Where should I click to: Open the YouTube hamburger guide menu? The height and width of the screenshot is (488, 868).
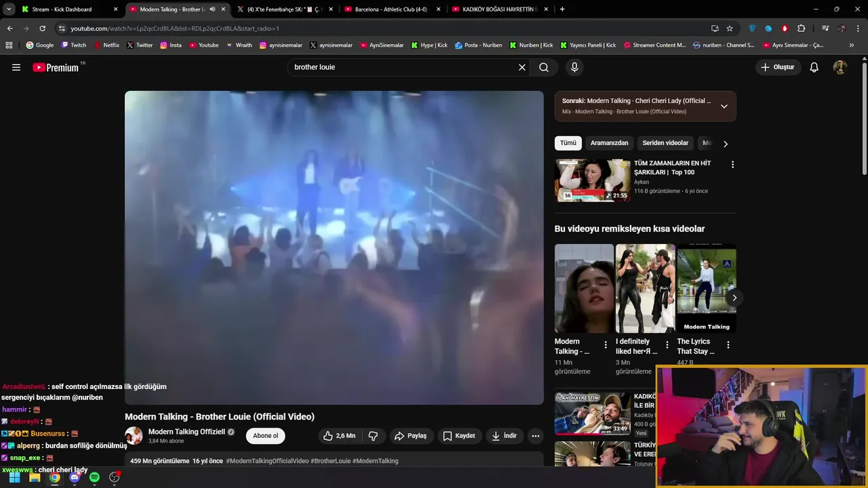click(x=16, y=67)
